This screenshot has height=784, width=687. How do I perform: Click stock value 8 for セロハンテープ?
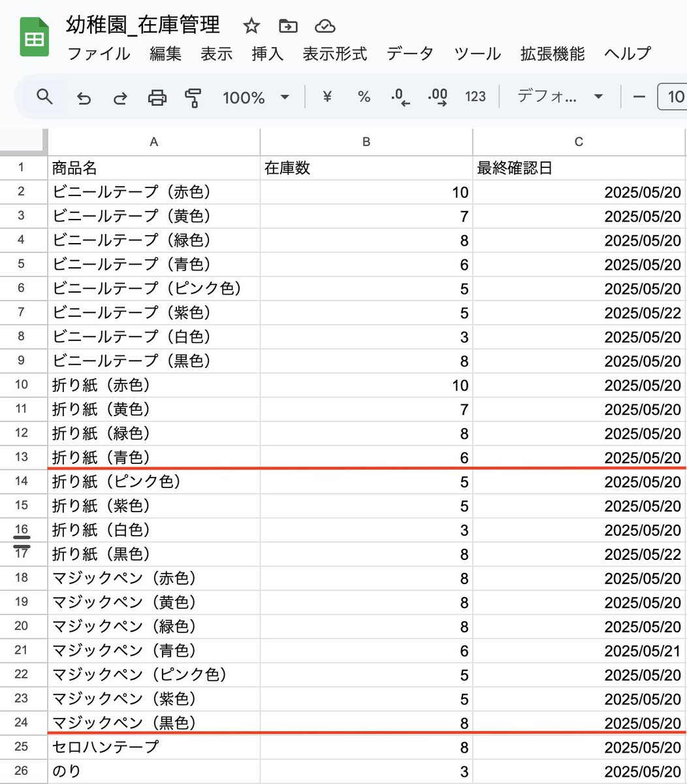click(x=366, y=747)
